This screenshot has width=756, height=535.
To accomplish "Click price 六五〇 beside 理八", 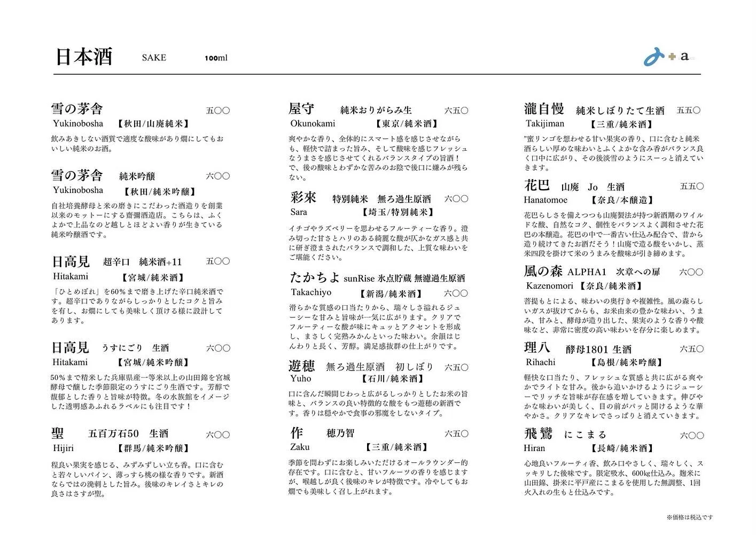I will pos(692,349).
